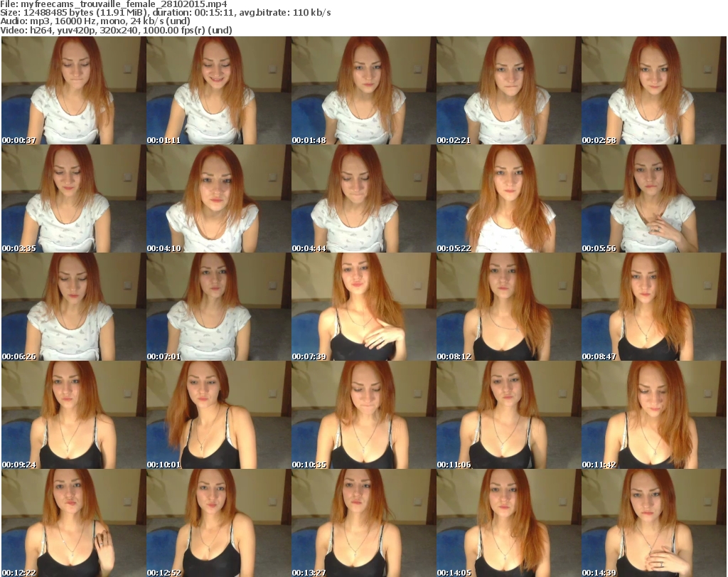The image size is (728, 577).
Task: Click the Audio mp3 info line
Action: pos(95,21)
